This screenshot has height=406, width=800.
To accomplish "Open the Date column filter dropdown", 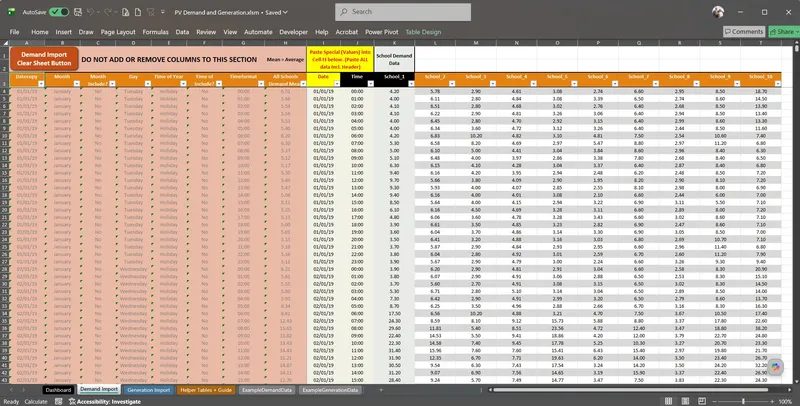I will coord(336,84).
